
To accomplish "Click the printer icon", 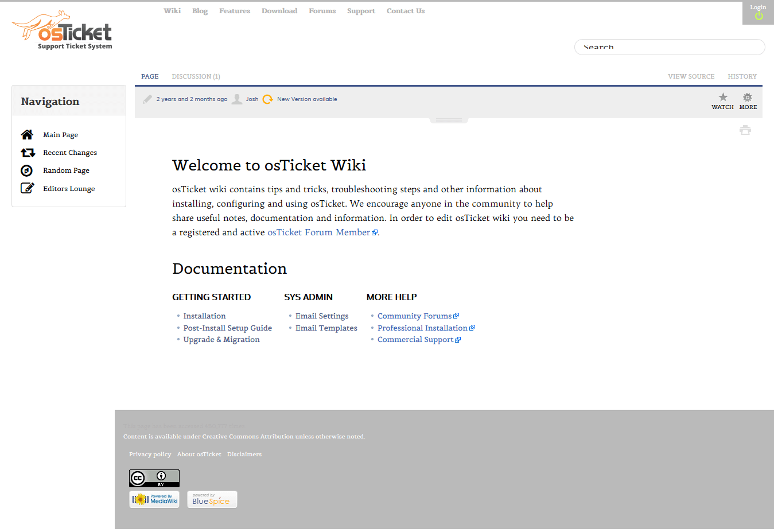I will [x=745, y=130].
